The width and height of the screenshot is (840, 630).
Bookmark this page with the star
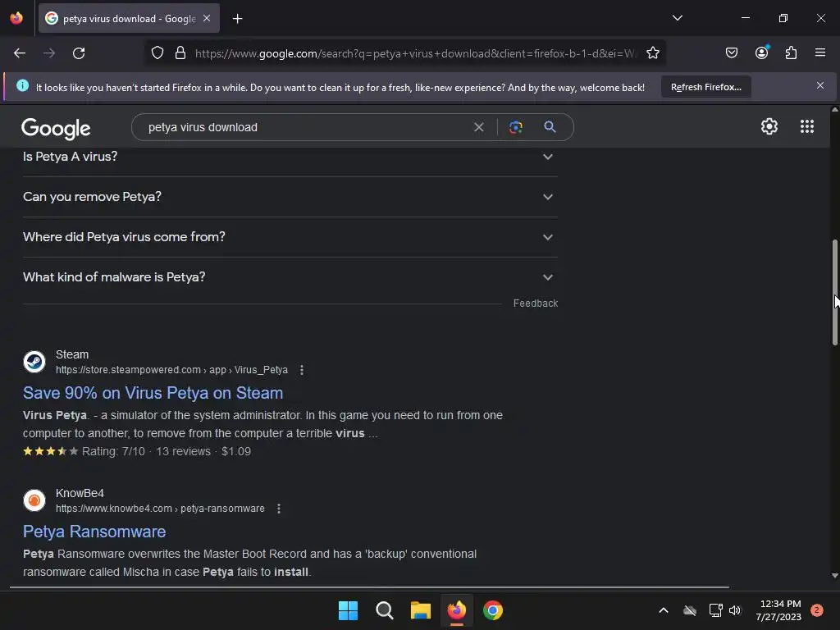(652, 53)
